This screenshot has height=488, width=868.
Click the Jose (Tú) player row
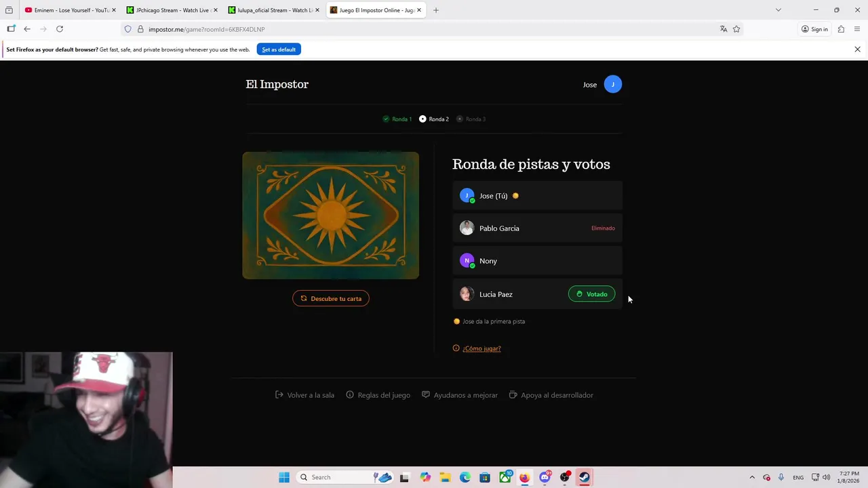[537, 196]
